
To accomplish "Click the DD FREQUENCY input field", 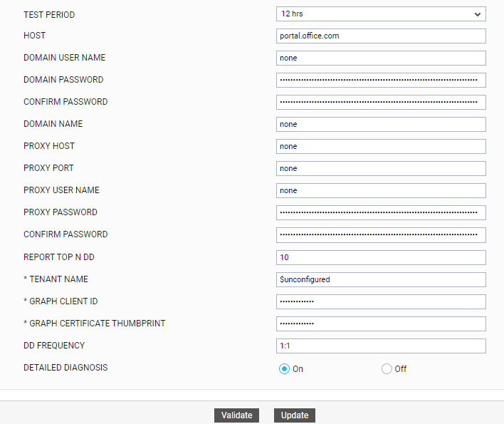I will click(x=381, y=346).
